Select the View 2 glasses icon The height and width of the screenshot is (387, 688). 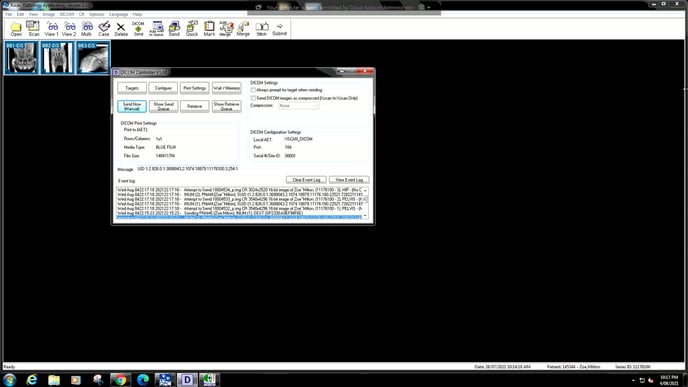coord(69,29)
